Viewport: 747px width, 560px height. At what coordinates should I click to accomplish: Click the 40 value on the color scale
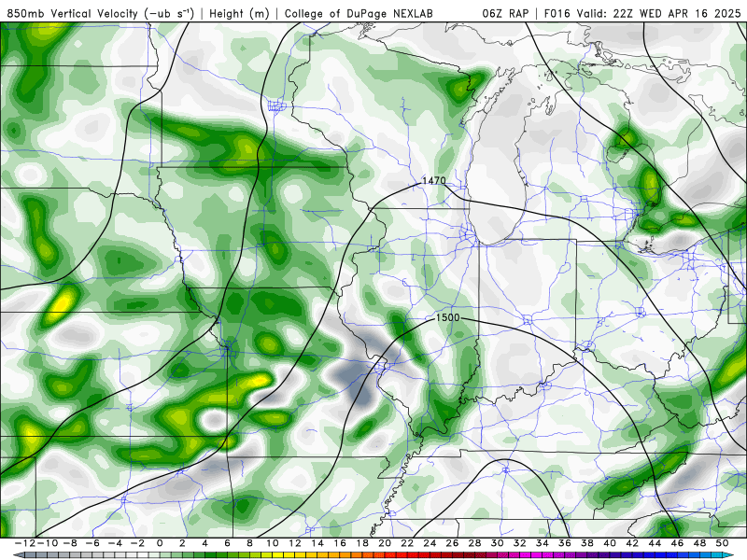(x=610, y=543)
